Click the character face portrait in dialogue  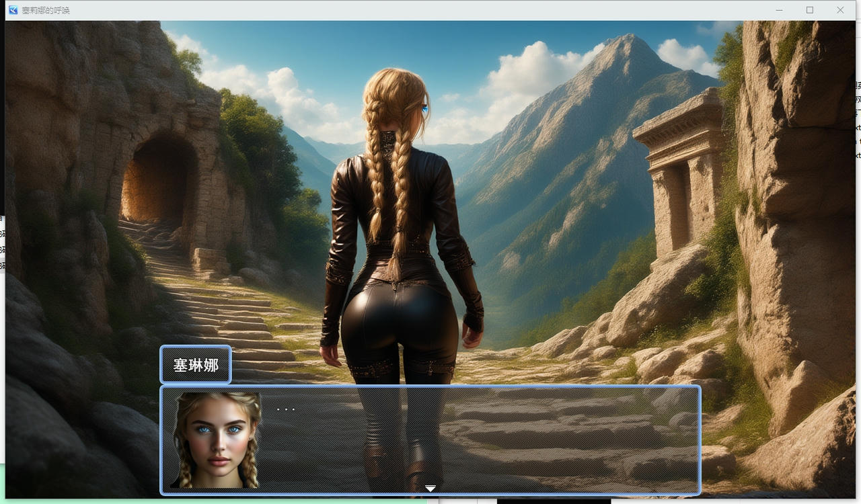tap(217, 440)
